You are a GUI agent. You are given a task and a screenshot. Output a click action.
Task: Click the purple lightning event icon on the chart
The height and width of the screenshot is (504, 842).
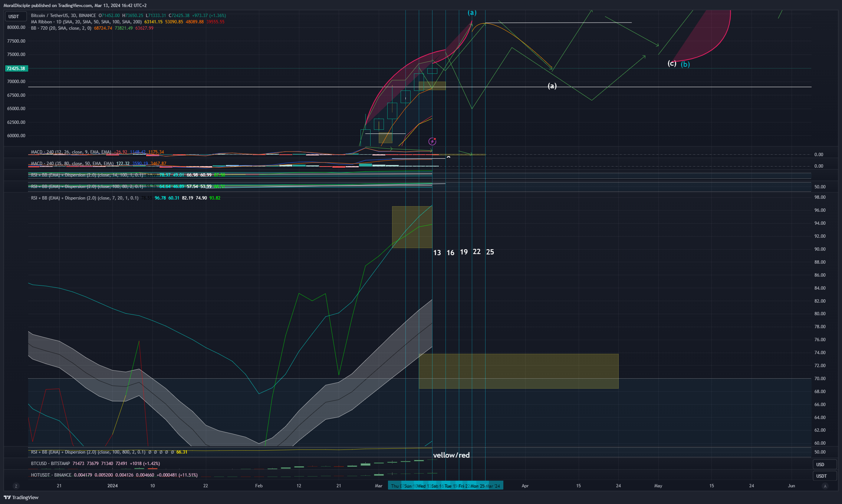(x=432, y=141)
